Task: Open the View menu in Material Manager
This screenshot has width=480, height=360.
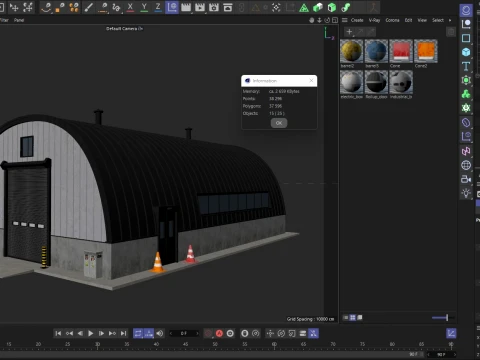Action: (x=422, y=20)
